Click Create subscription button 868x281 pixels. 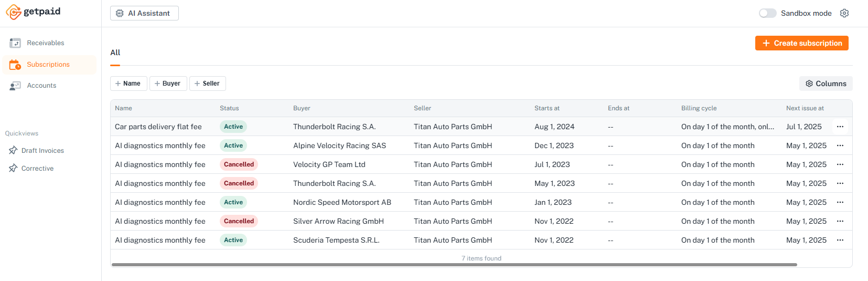pos(801,43)
